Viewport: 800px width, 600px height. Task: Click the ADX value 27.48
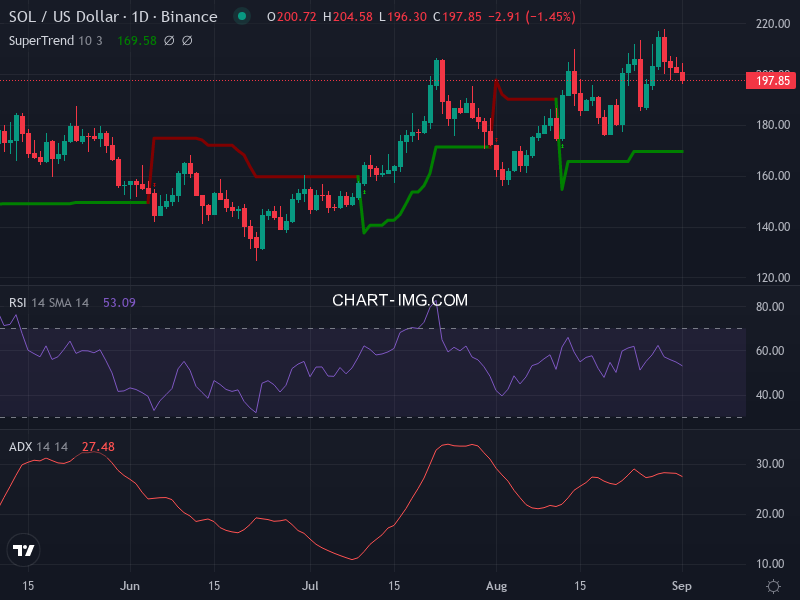(x=98, y=447)
